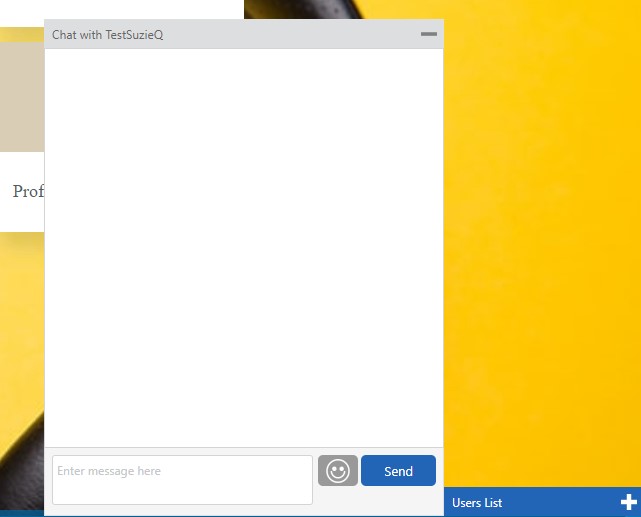Open the partially hidden 'Prof' link
The image size is (641, 517).
[x=28, y=191]
